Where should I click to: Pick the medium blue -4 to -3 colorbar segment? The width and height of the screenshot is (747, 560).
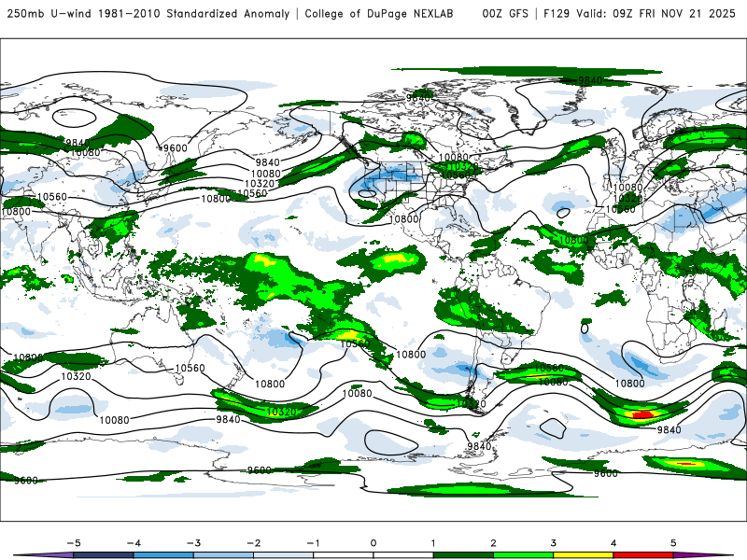pos(163,555)
